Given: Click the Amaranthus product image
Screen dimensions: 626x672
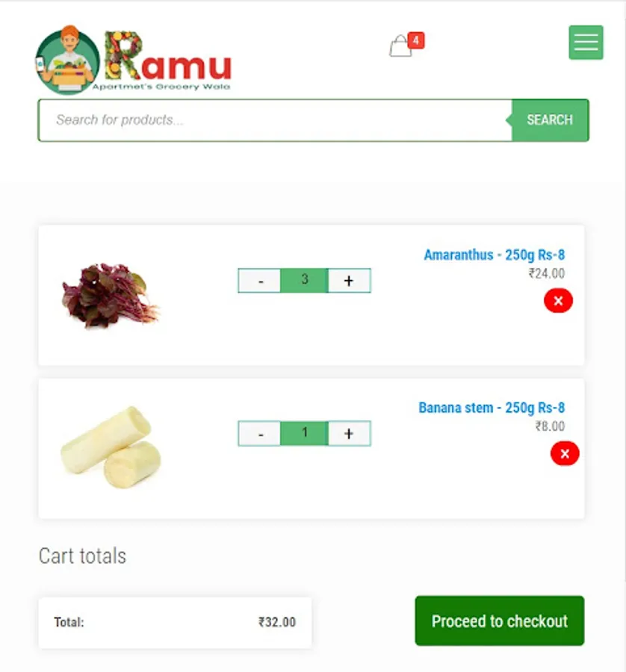Looking at the screenshot, I should click(x=111, y=295).
